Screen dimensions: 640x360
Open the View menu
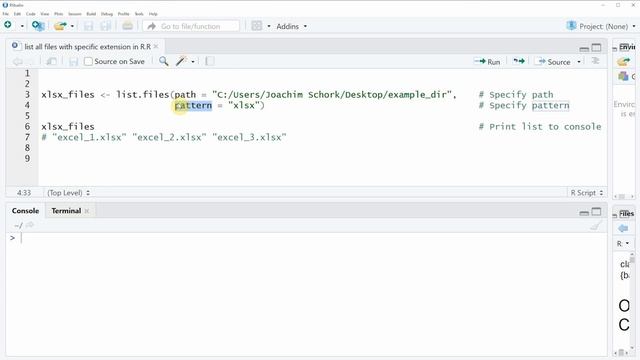pos(44,14)
